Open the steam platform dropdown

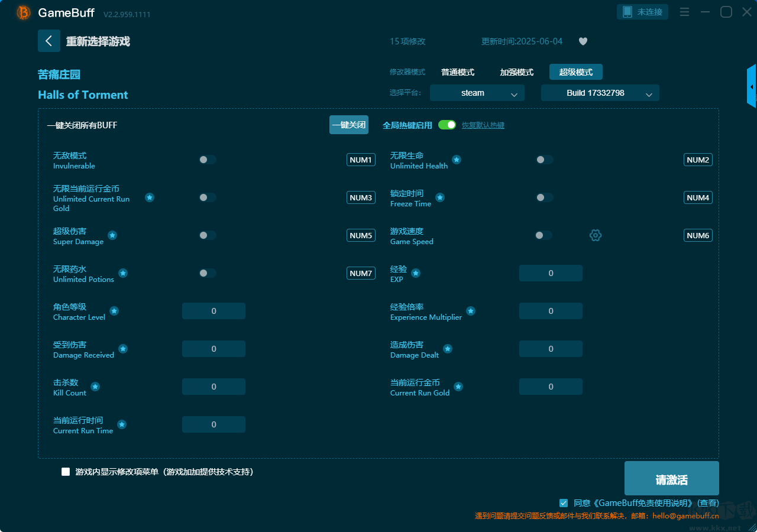[477, 93]
